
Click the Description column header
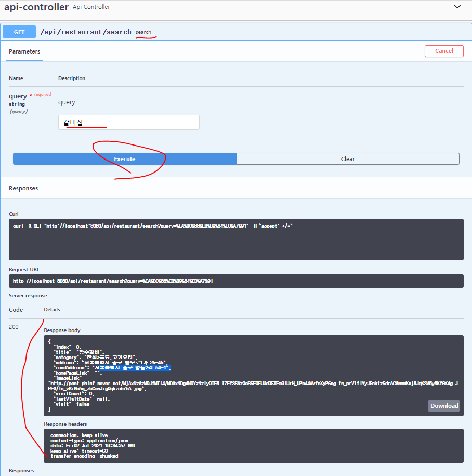coord(71,78)
